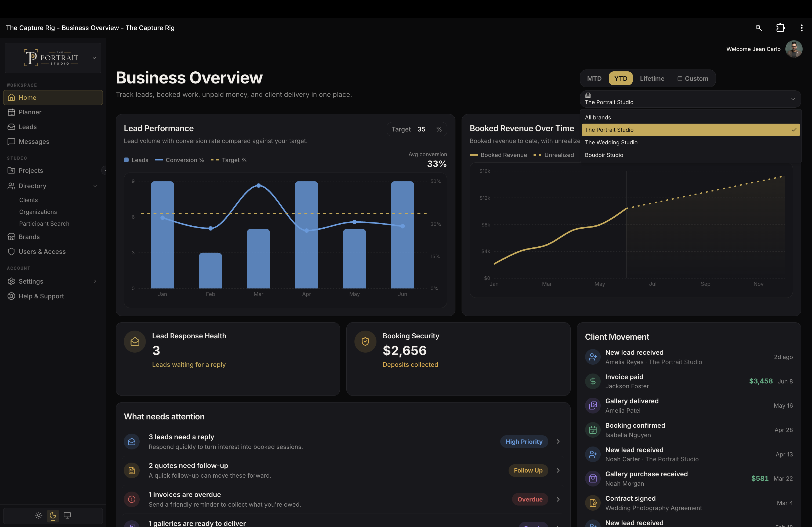
Task: Expand the Settings submenu chevron
Action: click(x=95, y=281)
